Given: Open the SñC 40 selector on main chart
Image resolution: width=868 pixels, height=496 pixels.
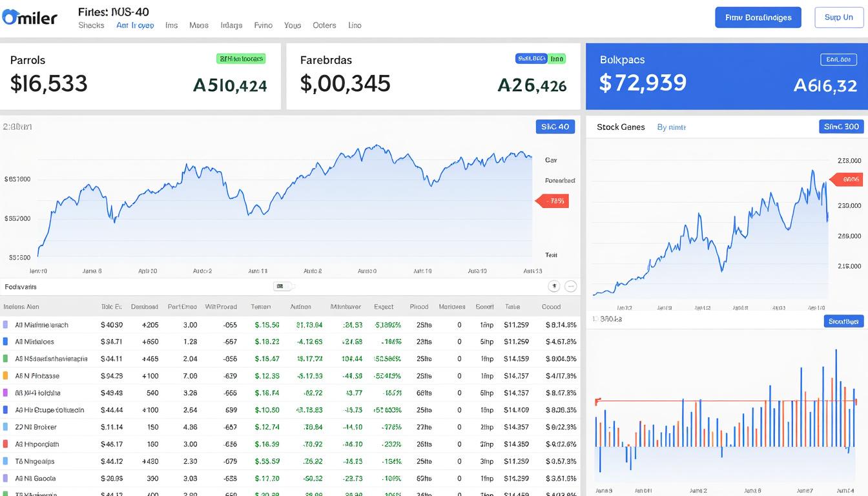Looking at the screenshot, I should (555, 127).
